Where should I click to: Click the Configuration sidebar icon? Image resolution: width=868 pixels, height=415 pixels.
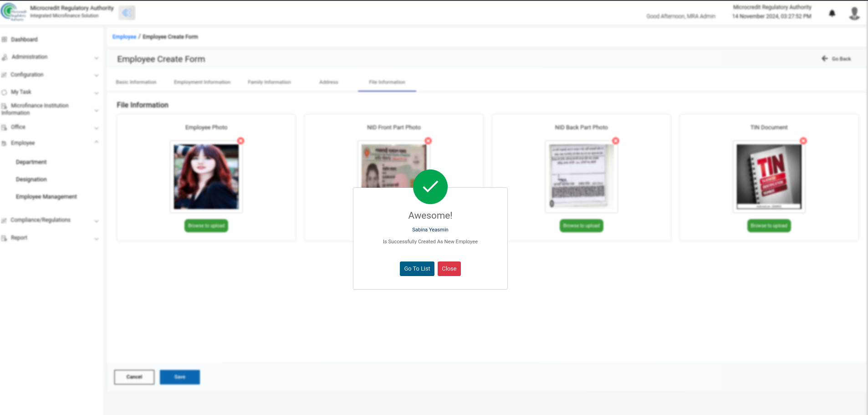pyautogui.click(x=4, y=75)
